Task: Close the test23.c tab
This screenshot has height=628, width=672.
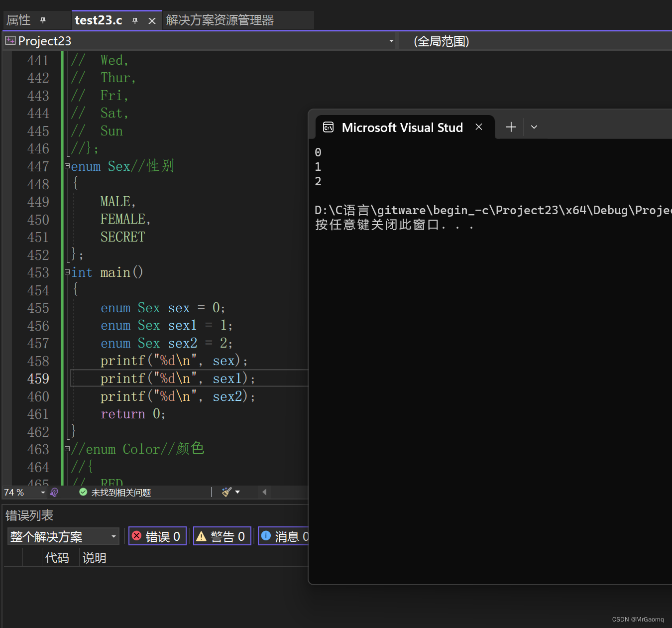Action: (152, 20)
